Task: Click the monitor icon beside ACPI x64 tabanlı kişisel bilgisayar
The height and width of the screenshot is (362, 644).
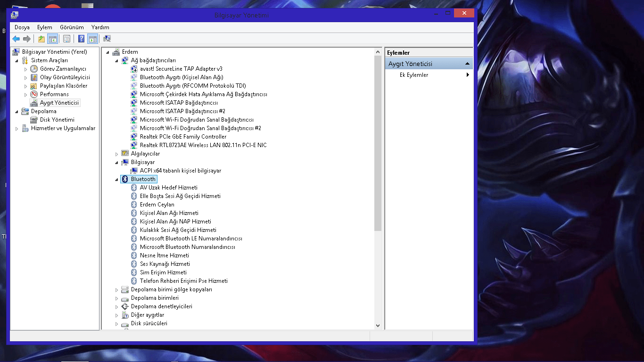Action: (x=134, y=171)
